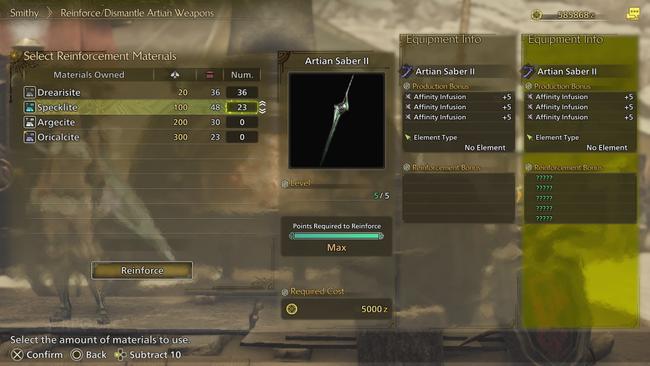Image resolution: width=650 pixels, height=366 pixels.
Task: Click the Specklite ore icon
Action: click(29, 107)
